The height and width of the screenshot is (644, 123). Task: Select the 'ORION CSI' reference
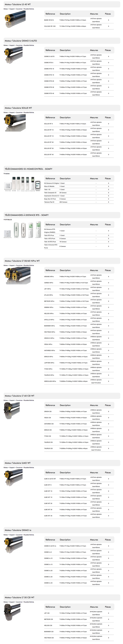(48, 411)
